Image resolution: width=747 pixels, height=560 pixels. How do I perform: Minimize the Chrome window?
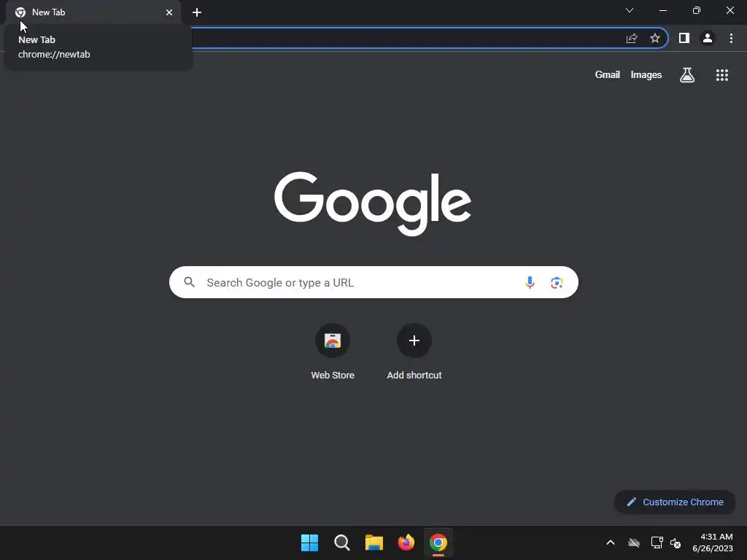663,10
